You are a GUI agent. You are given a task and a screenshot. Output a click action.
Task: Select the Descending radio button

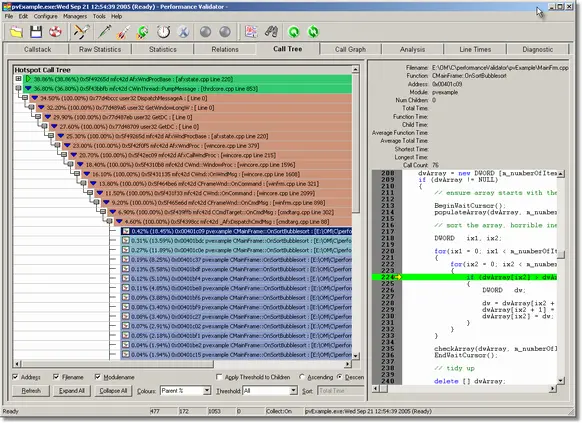pos(339,377)
